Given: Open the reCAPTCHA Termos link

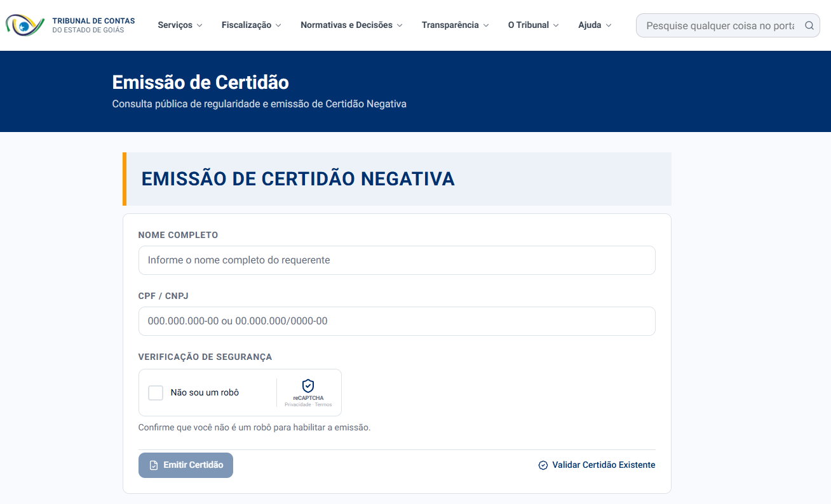Looking at the screenshot, I should pyautogui.click(x=323, y=405).
